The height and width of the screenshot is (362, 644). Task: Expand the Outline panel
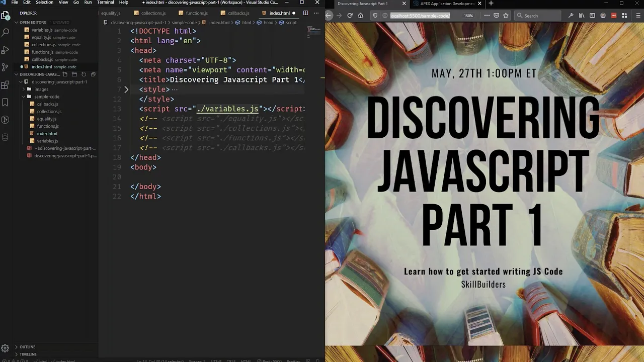pos(27,347)
